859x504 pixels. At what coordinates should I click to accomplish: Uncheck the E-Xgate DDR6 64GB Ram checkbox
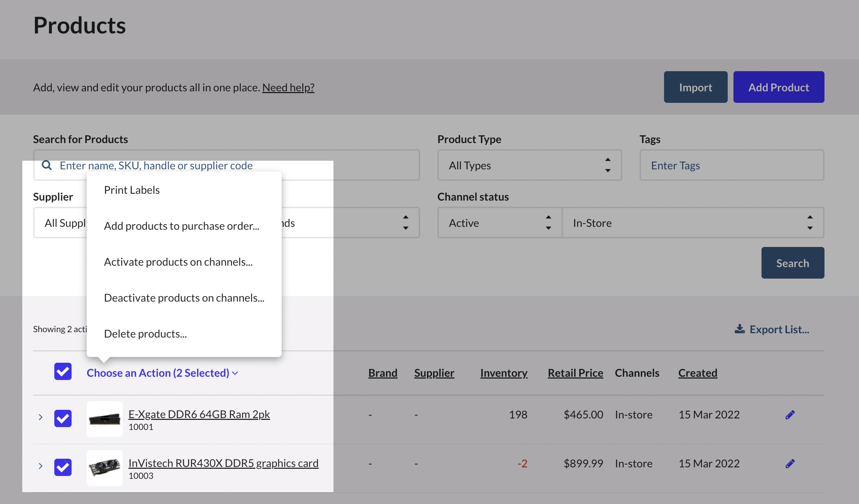(63, 418)
